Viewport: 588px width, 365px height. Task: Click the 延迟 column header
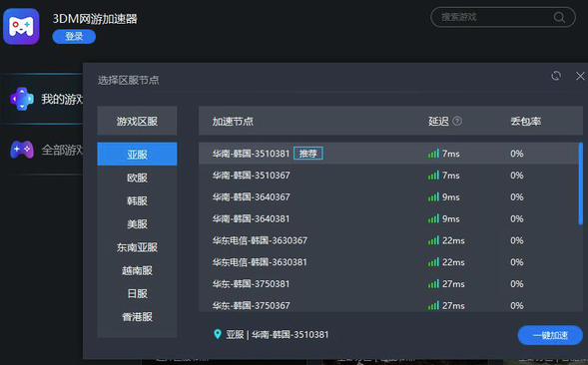(438, 121)
